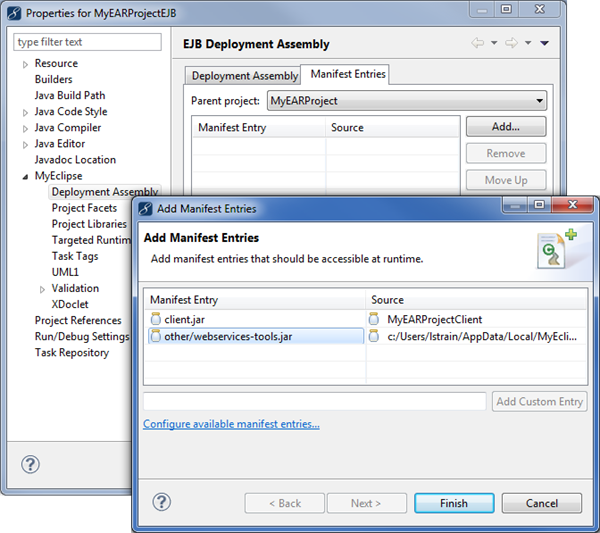Image resolution: width=600 pixels, height=533 pixels.
Task: Click the help icon in Properties window
Action: [31, 465]
